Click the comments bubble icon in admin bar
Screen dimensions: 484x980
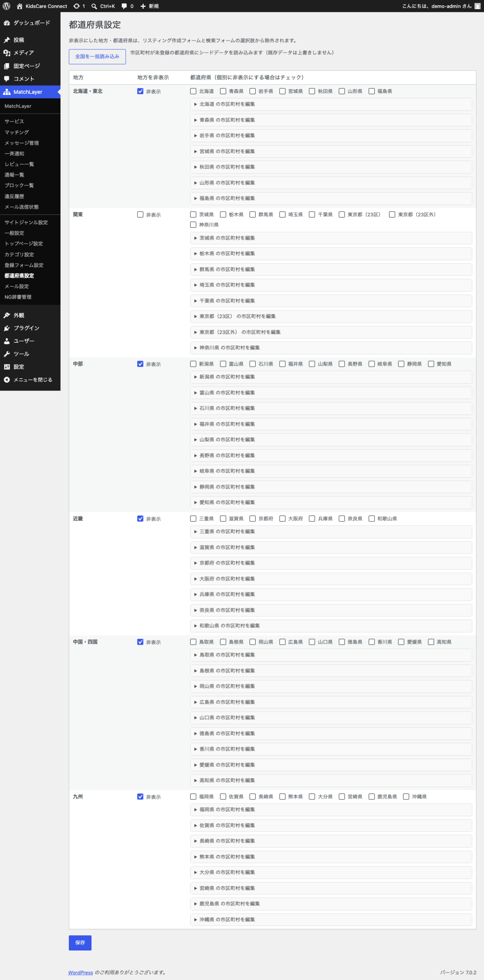(x=124, y=6)
